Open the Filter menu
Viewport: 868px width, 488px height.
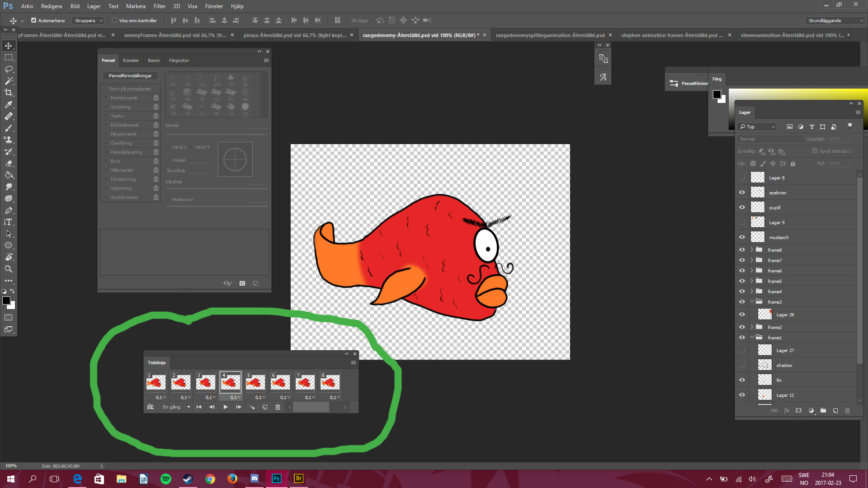(x=159, y=6)
